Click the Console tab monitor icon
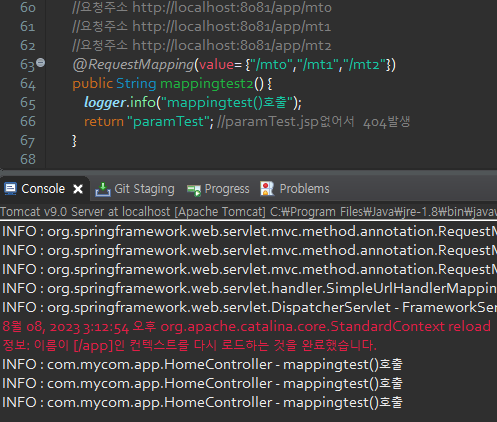The width and height of the screenshot is (497, 422). tap(10, 189)
